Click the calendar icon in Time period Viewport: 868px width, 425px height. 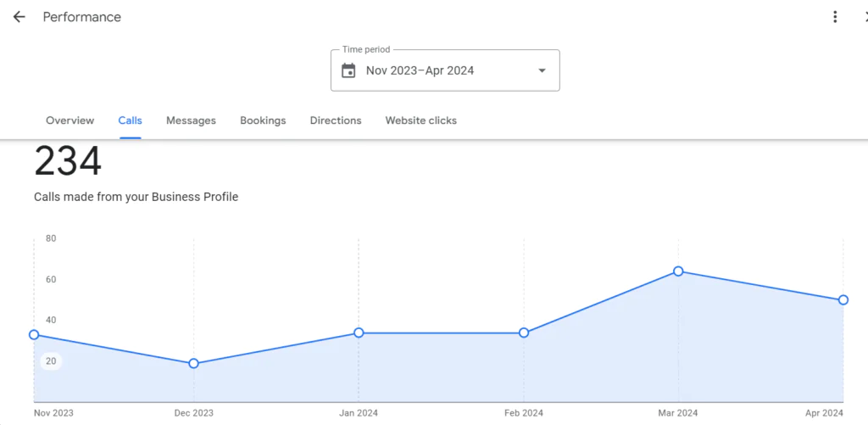point(348,70)
